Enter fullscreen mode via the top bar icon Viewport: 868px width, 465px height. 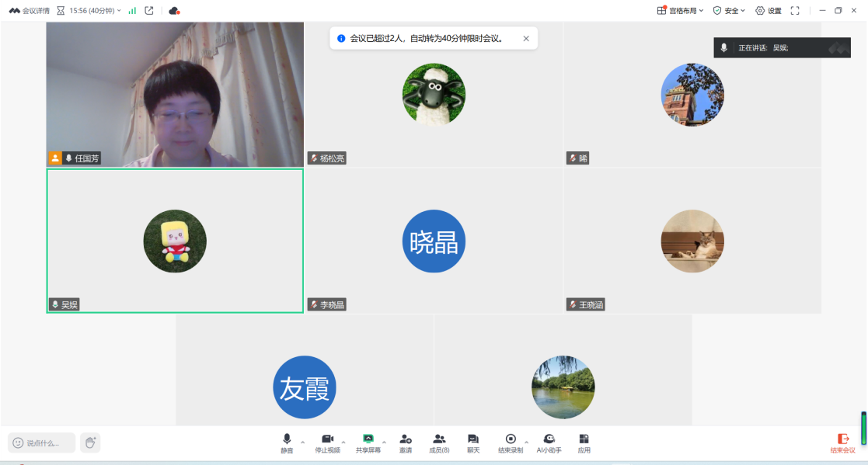(x=795, y=11)
